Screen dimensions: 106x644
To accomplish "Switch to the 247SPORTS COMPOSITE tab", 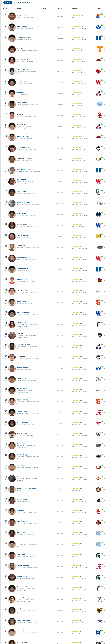I will (x=23, y=2).
